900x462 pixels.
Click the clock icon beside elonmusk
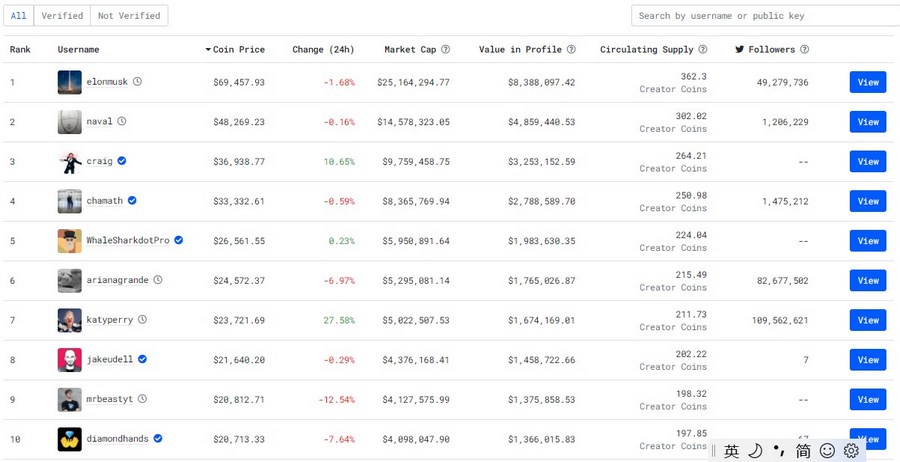coord(138,82)
